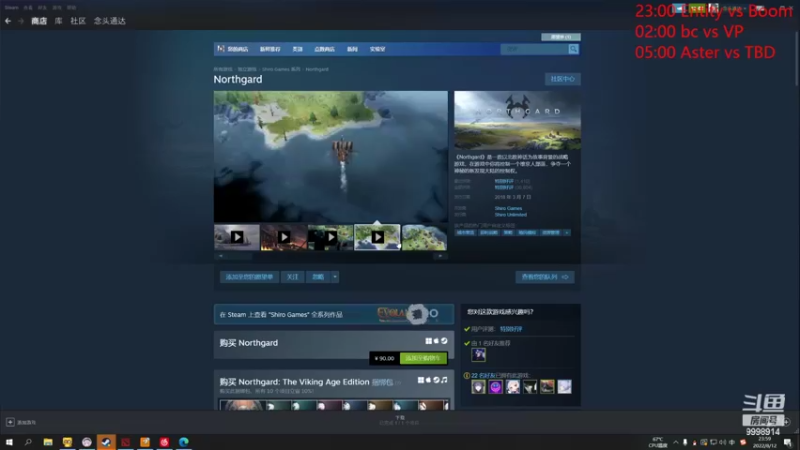Click 忽略 ignore button

point(318,277)
